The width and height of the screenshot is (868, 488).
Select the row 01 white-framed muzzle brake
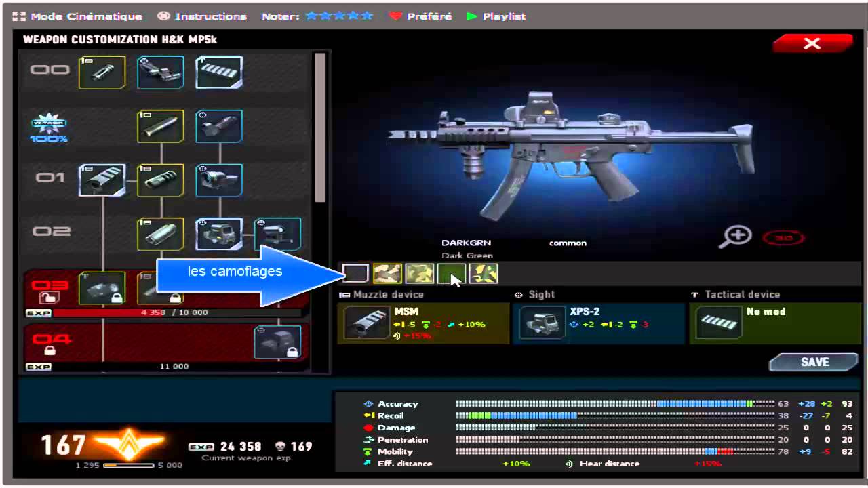tap(102, 180)
